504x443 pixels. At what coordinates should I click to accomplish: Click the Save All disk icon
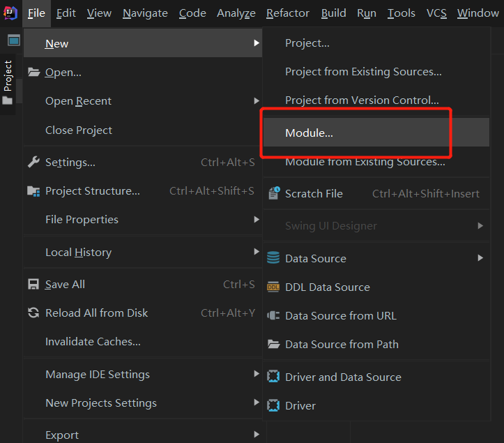[x=33, y=285]
